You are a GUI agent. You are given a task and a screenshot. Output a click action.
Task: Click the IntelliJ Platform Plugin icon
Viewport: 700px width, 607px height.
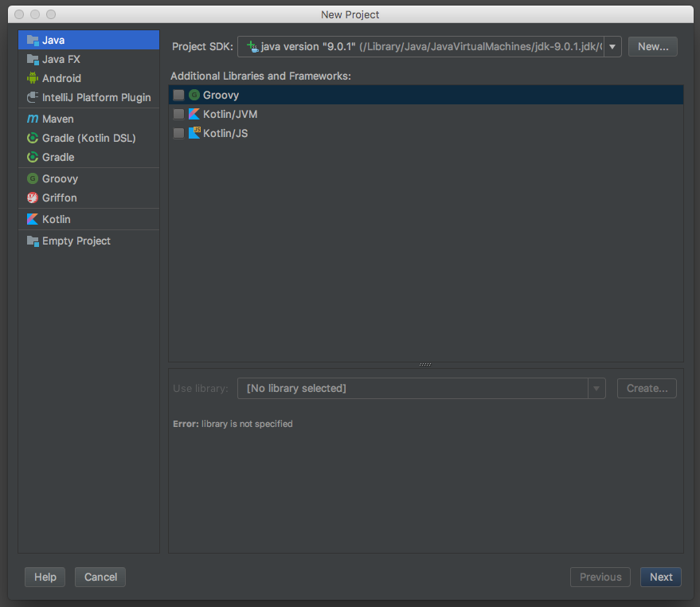pyautogui.click(x=33, y=97)
